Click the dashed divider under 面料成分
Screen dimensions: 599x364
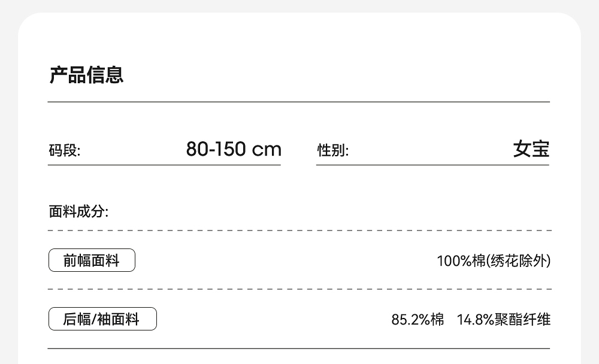[x=299, y=230]
